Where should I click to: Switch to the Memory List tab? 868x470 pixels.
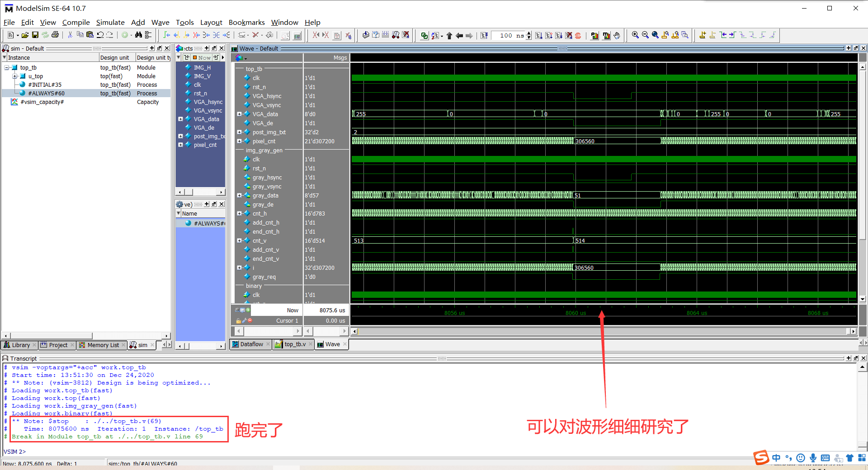click(x=102, y=345)
